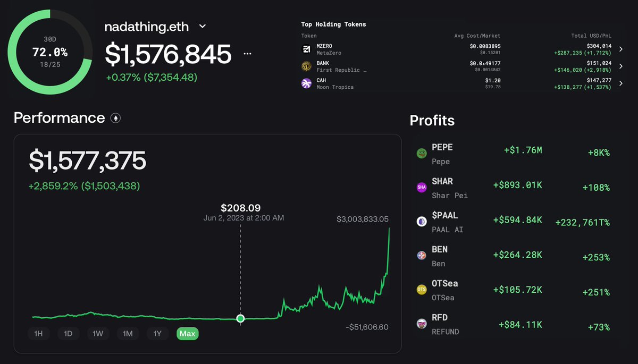Expand the MZERO holding row chevron

(620, 49)
